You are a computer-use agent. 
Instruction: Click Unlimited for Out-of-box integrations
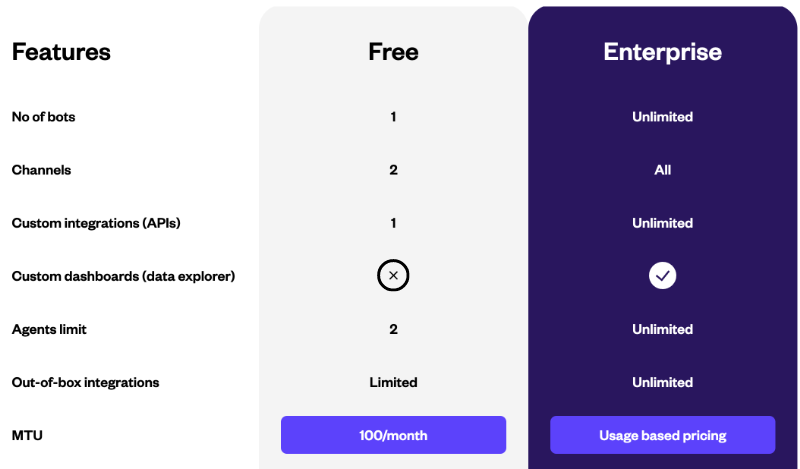tap(662, 382)
